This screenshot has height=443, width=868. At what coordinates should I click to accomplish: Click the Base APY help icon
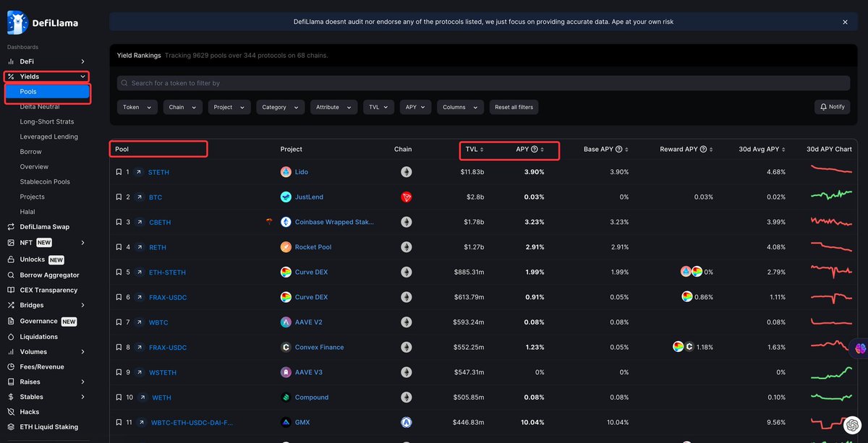coord(618,150)
